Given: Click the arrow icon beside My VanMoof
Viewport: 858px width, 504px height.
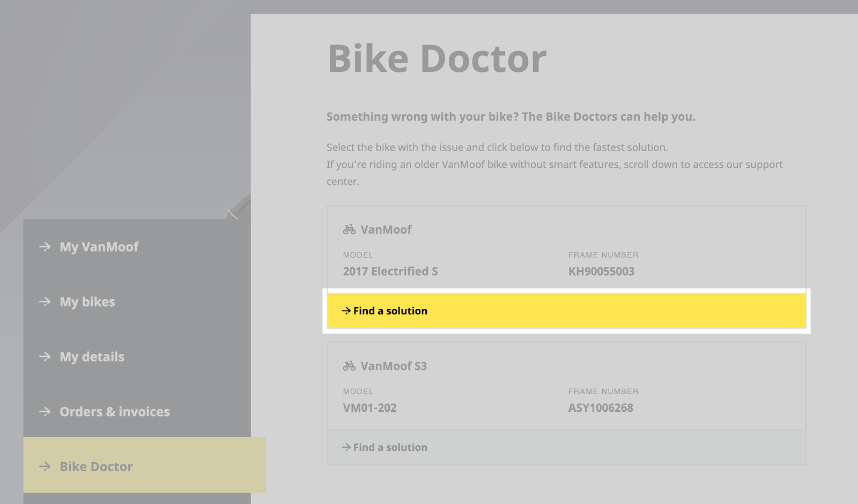Looking at the screenshot, I should (45, 247).
